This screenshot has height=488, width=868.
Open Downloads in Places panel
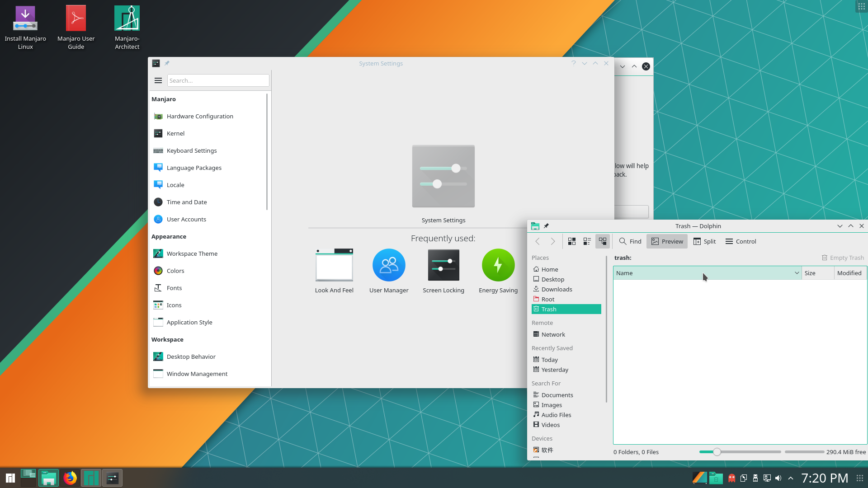557,289
